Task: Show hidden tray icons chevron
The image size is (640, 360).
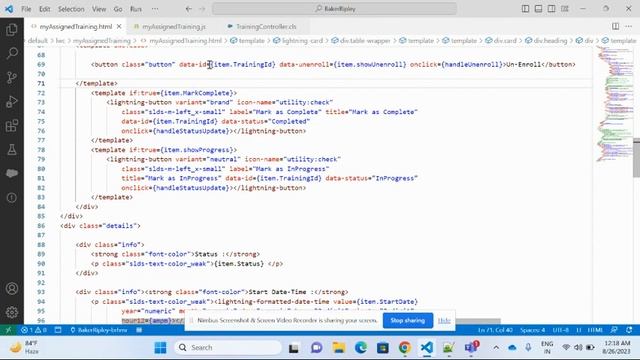Action: (496, 348)
